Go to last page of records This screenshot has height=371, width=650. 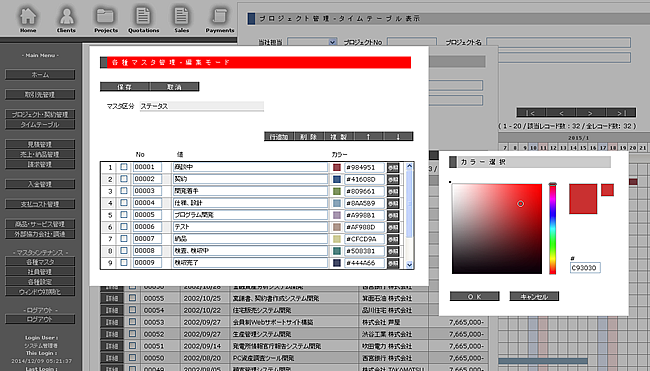621,113
